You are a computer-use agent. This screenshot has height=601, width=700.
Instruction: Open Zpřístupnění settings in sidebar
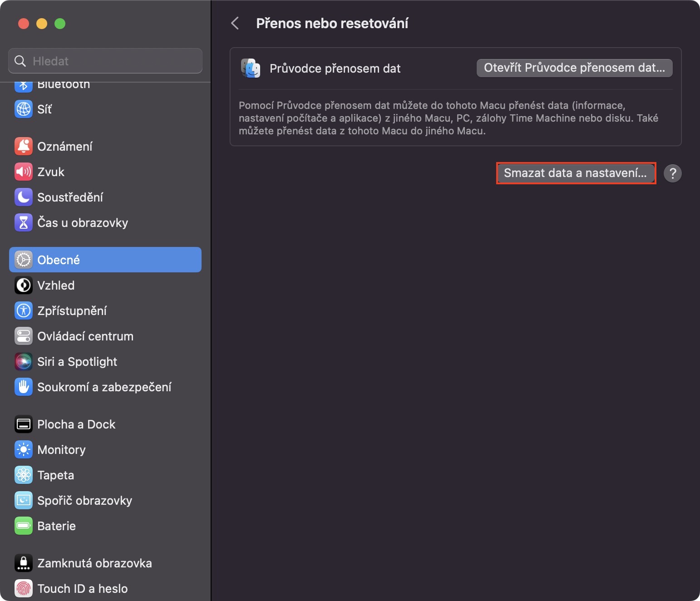(72, 310)
